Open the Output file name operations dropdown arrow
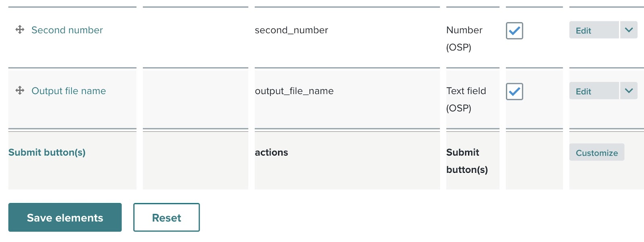This screenshot has width=644, height=242. (x=628, y=91)
